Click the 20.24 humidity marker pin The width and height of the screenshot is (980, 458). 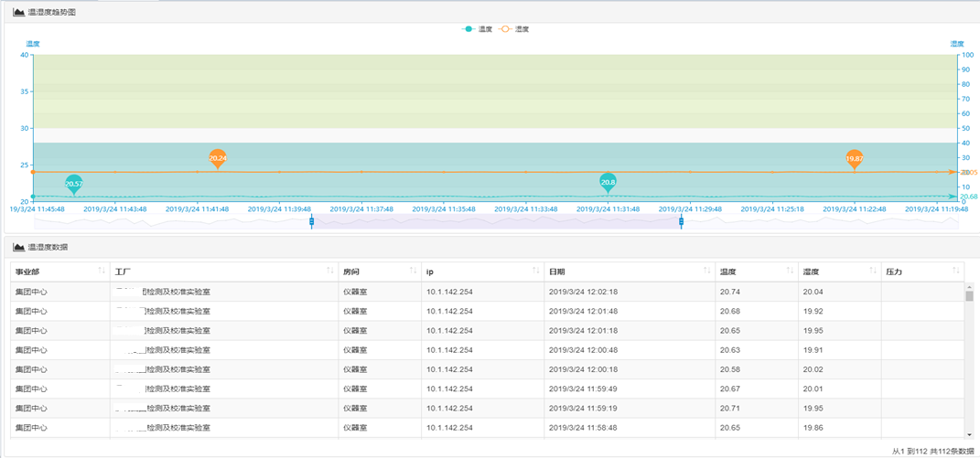click(x=217, y=158)
